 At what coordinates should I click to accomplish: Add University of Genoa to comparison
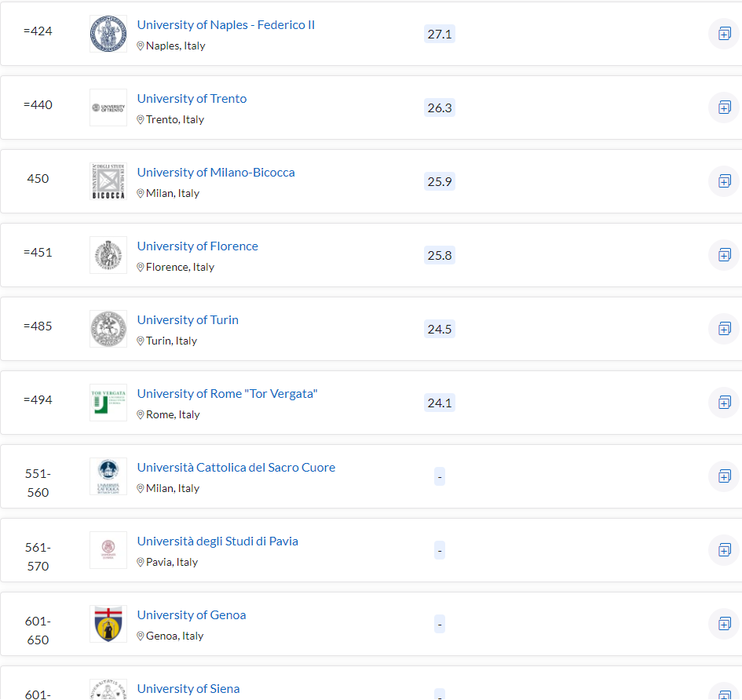[x=724, y=624]
